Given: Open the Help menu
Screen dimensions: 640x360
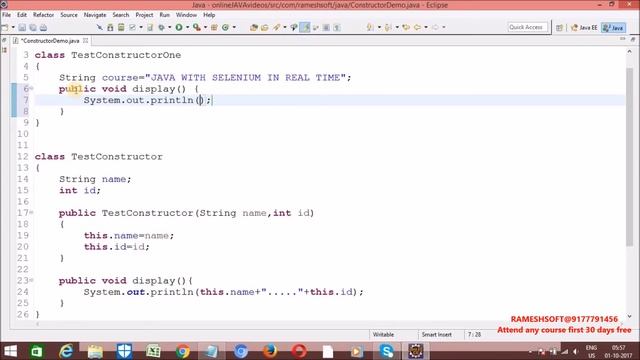Looking at the screenshot, I should click(209, 15).
